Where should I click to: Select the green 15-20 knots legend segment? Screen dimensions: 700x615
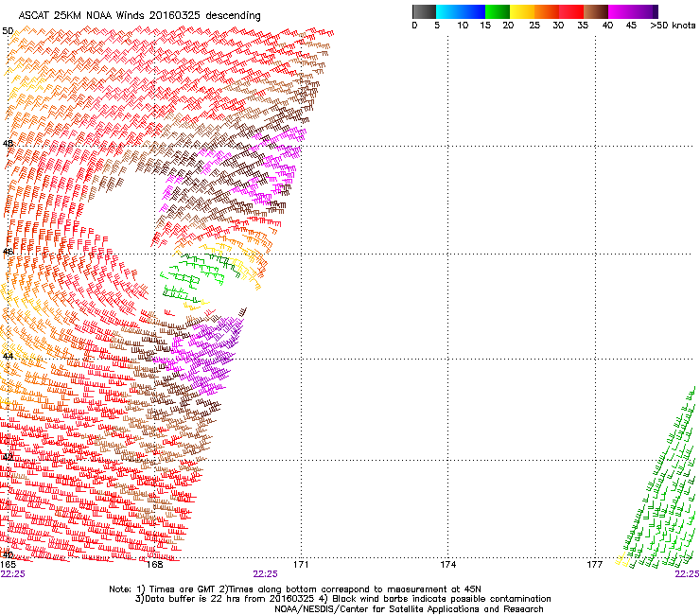point(498,11)
